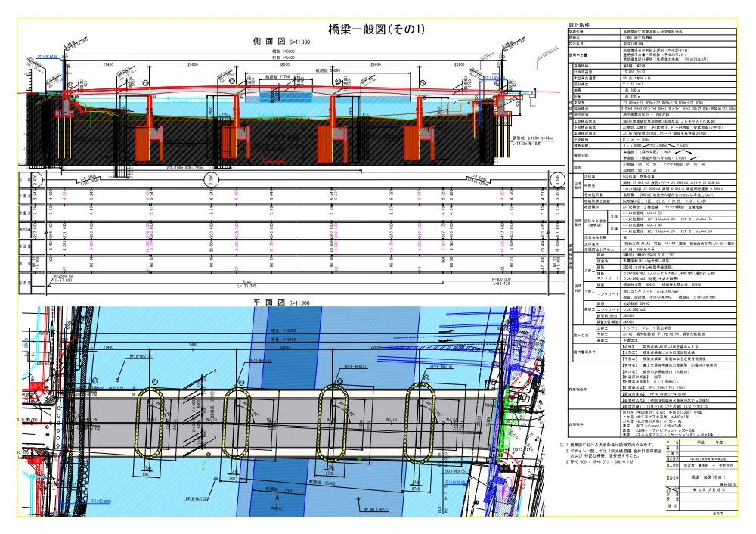Select the VCL=100m VCR=1300m annotation
756x534 pixels.
point(184,169)
